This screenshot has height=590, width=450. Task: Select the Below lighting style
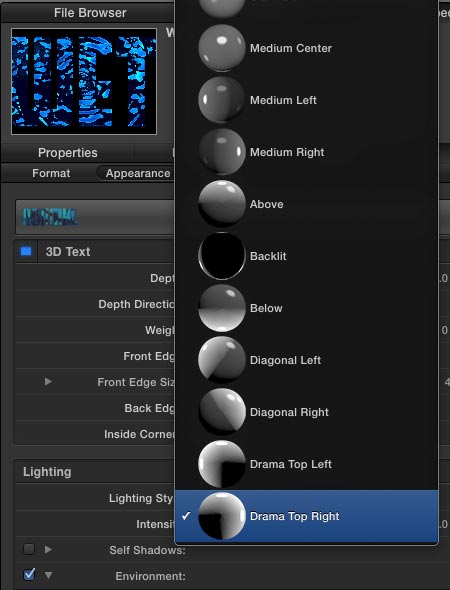pyautogui.click(x=307, y=308)
